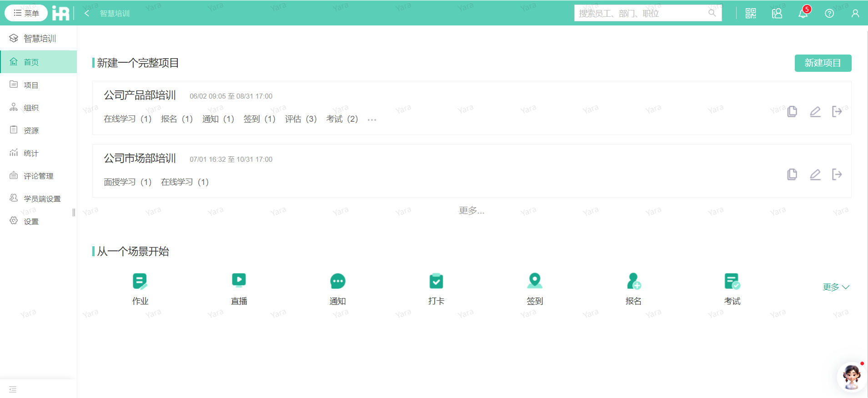Click the 新建项目 button
868x398 pixels.
click(x=823, y=63)
